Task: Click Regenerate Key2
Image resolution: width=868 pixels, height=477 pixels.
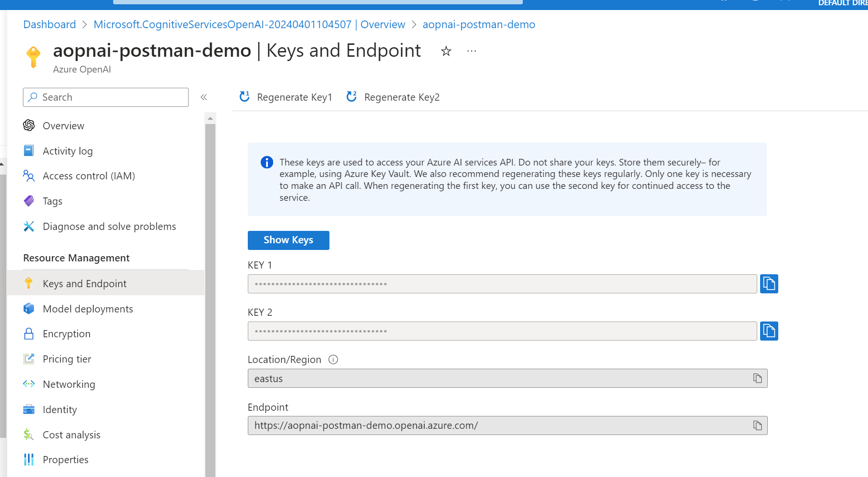Action: 393,97
